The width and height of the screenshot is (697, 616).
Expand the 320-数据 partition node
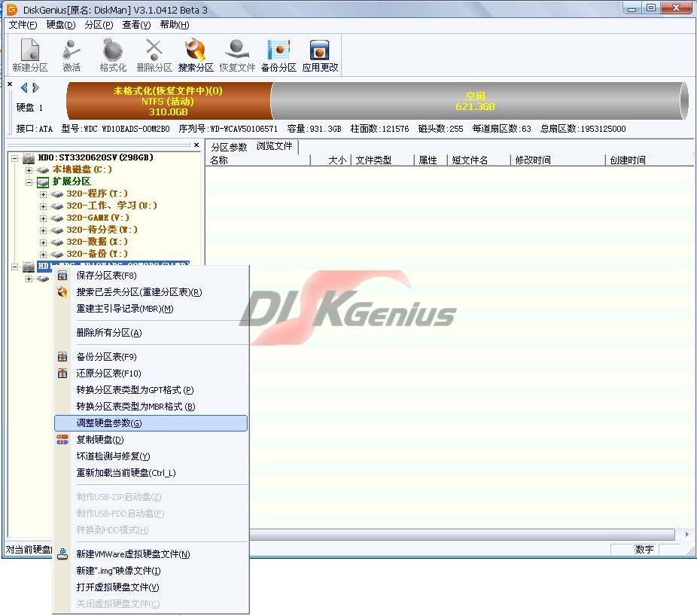point(43,242)
